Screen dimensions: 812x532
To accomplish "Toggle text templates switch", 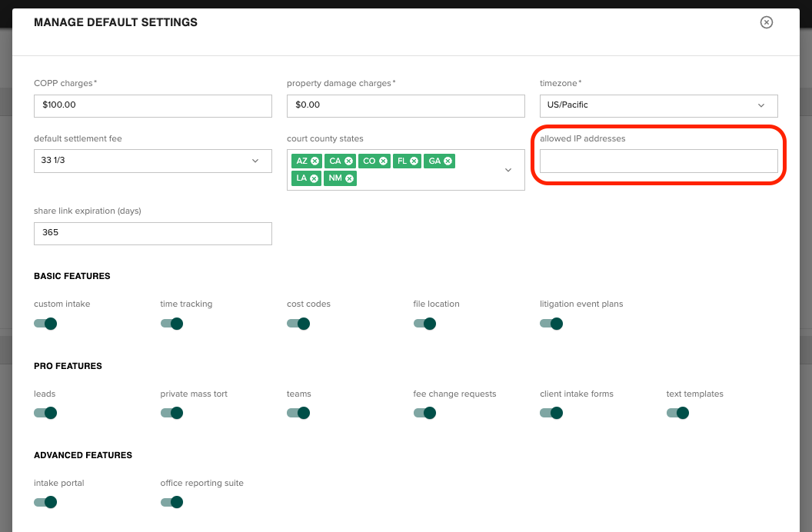I will pos(677,413).
